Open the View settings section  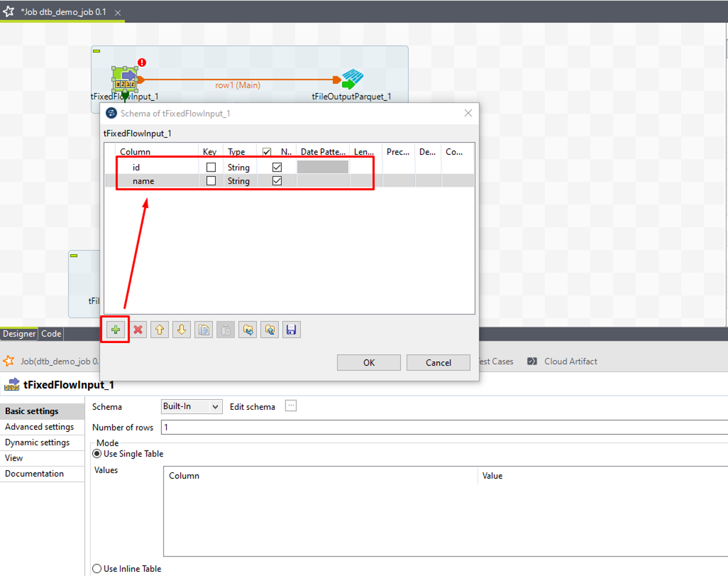tap(43, 458)
